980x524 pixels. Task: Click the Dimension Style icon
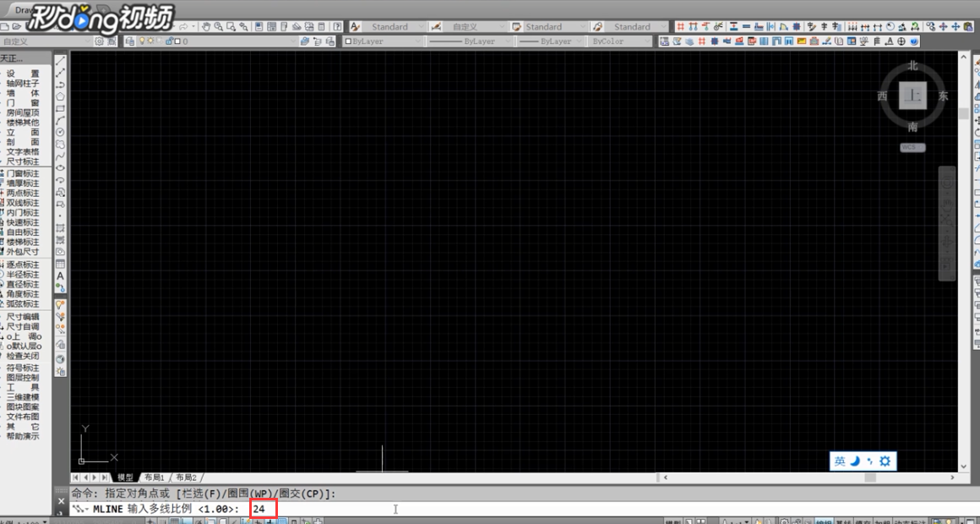(436, 27)
